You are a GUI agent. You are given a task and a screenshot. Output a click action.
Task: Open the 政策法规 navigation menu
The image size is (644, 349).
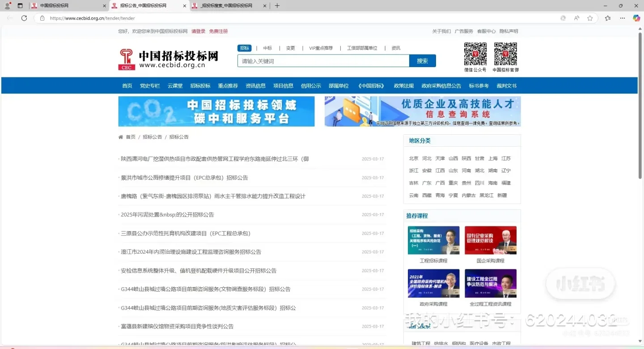[403, 85]
